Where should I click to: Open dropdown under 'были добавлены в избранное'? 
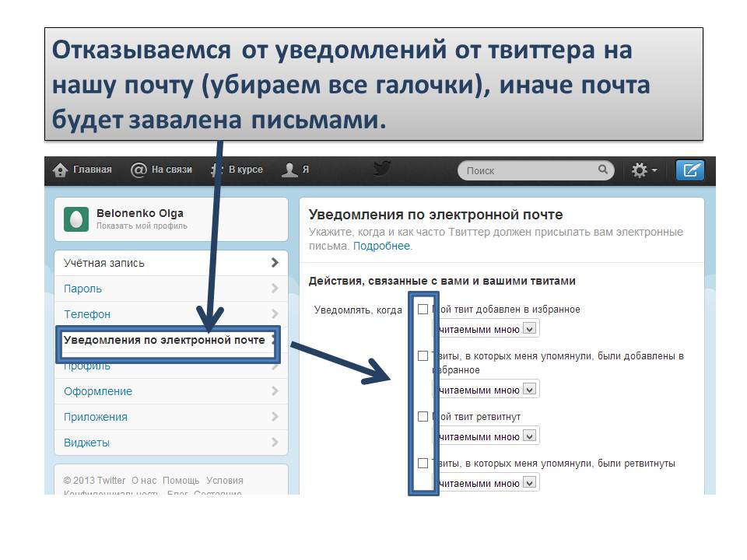pyautogui.click(x=486, y=389)
